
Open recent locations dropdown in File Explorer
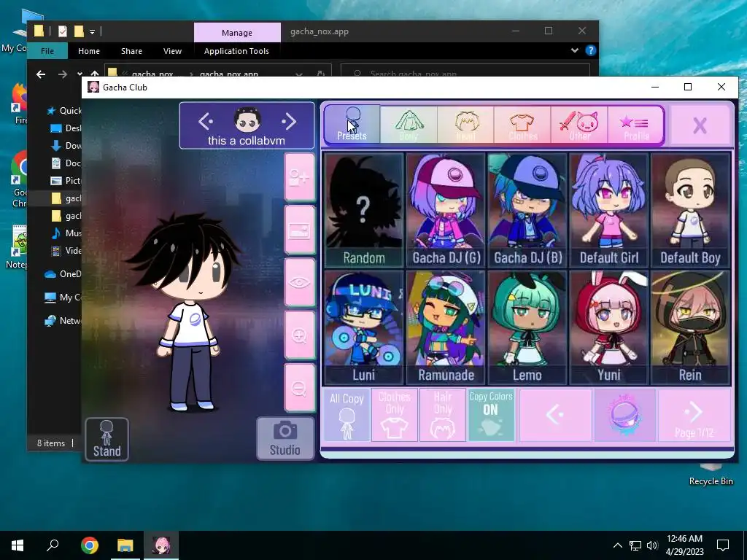click(79, 74)
